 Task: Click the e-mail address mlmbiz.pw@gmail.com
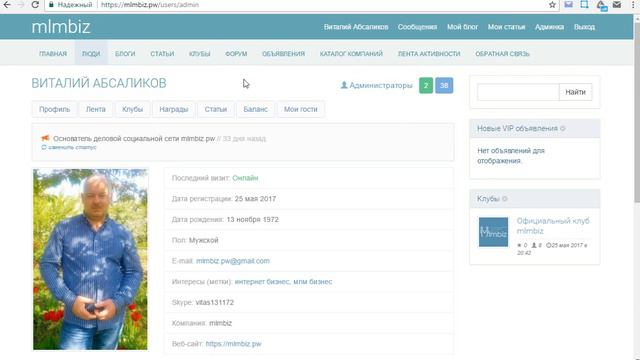pos(233,261)
